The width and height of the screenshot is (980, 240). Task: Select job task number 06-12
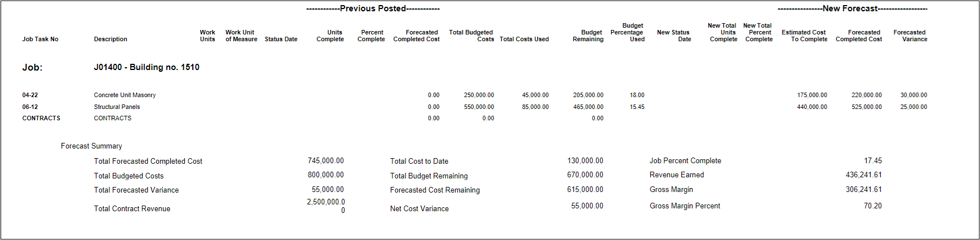point(30,107)
